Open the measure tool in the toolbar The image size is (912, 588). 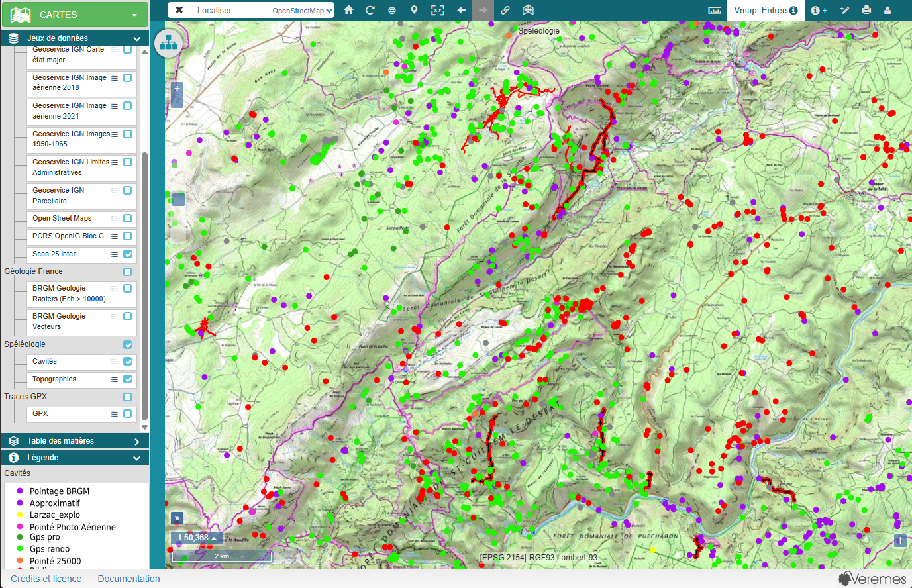pyautogui.click(x=716, y=10)
